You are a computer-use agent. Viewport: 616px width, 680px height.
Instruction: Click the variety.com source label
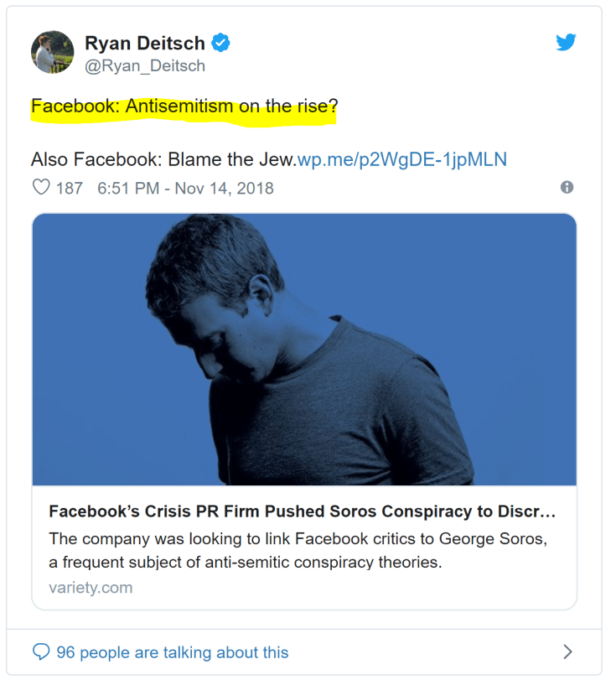coord(91,588)
